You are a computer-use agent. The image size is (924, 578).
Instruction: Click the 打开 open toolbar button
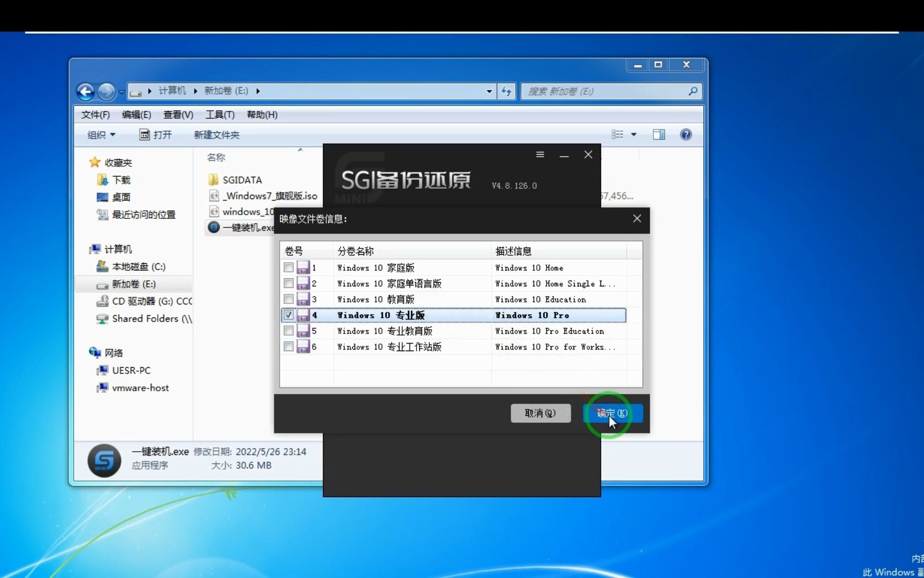pos(156,135)
